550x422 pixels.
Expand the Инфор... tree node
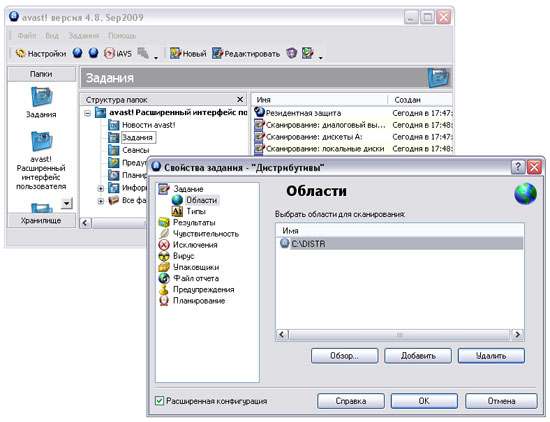(100, 188)
